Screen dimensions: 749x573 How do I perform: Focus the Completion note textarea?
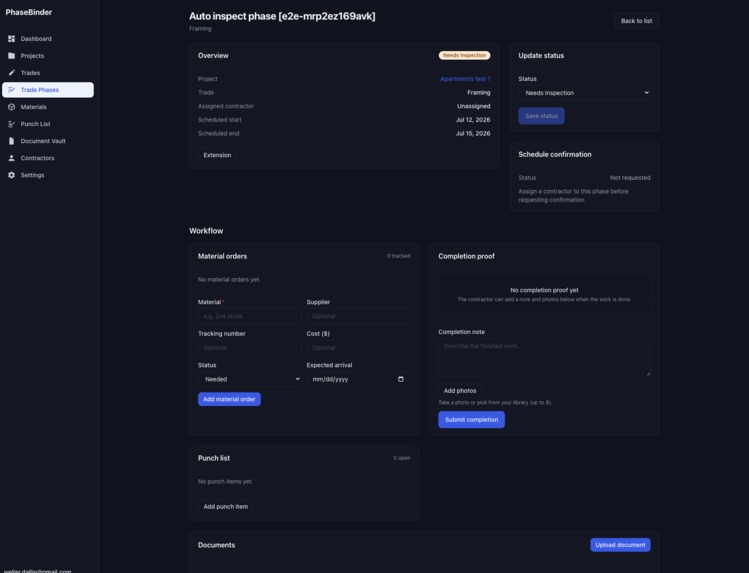(x=544, y=357)
